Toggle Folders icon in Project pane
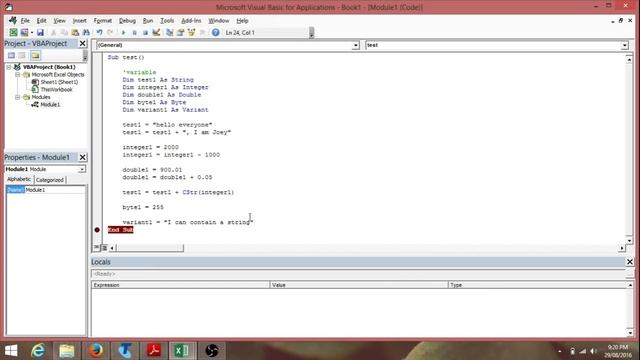640x360 pixels. click(35, 55)
